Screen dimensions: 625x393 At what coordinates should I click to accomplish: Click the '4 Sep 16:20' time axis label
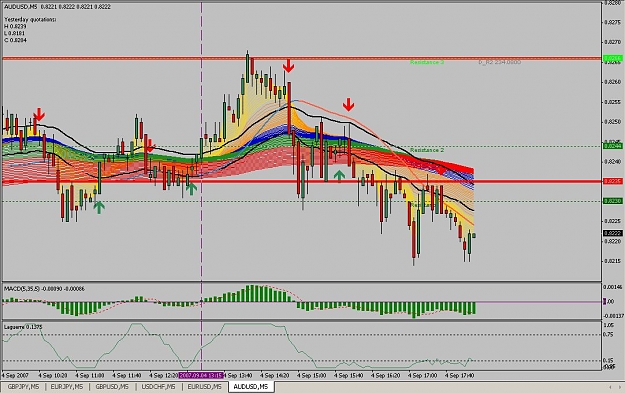point(386,375)
